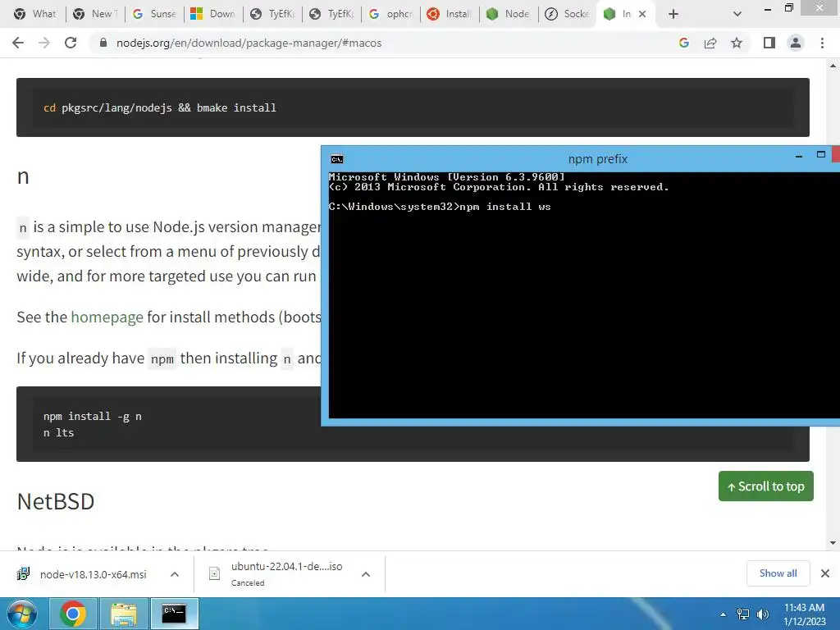Click the lock icon in address bar
This screenshot has height=630, width=840.
pyautogui.click(x=103, y=43)
